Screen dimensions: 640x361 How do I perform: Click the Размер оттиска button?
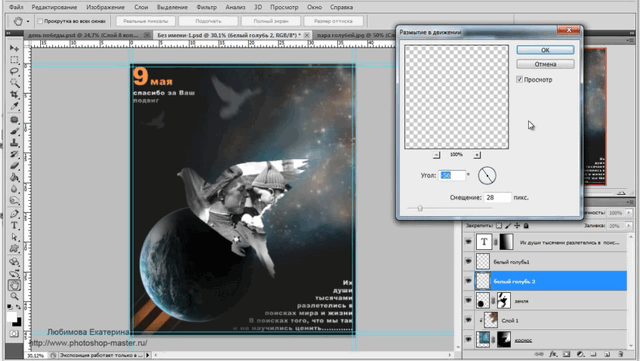tap(333, 21)
